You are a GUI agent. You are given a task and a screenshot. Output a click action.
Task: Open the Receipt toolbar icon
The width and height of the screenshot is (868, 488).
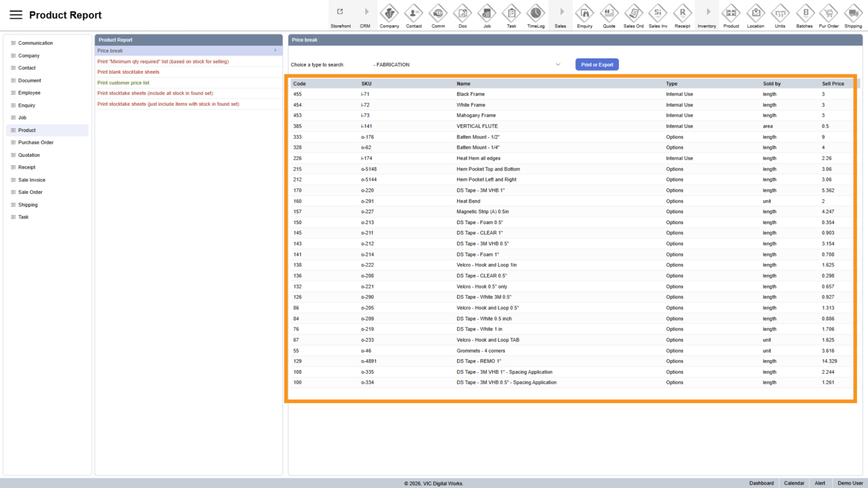[682, 13]
